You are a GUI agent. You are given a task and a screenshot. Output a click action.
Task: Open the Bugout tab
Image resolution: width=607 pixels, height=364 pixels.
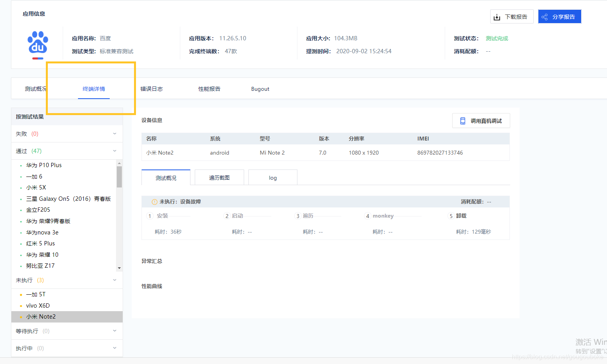[260, 89]
